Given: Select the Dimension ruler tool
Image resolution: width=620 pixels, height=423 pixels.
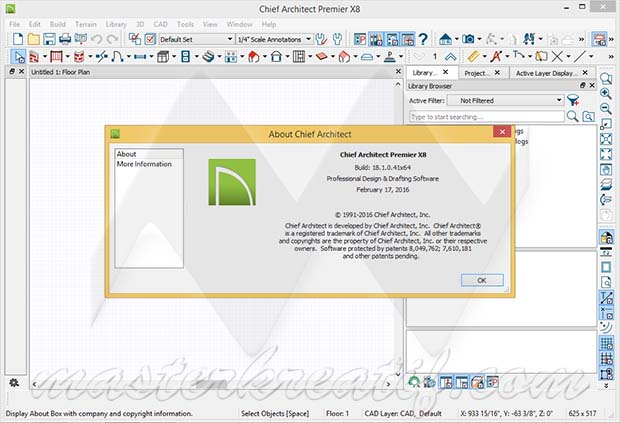Looking at the screenshot, I should (473, 57).
